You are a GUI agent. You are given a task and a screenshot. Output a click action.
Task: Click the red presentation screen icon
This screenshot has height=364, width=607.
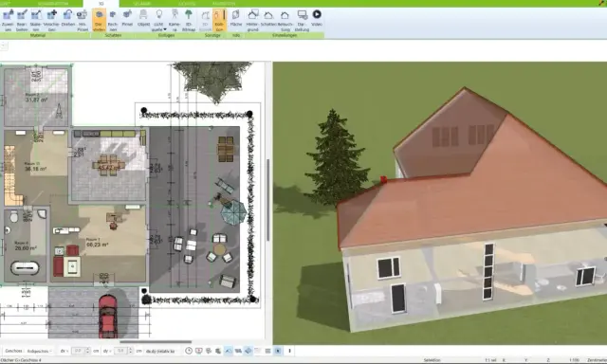(198, 351)
